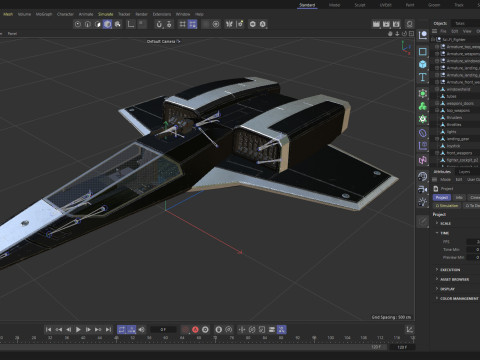
Task: Toggle the red Autokeying button
Action: point(195,329)
